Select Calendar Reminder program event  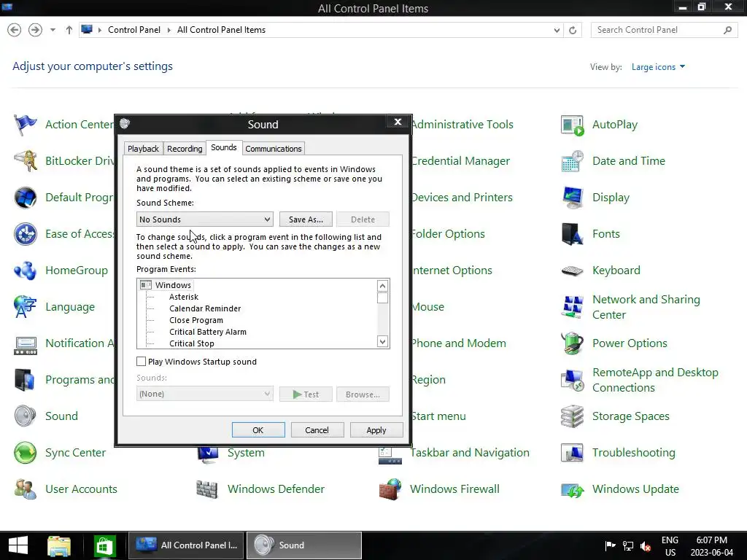point(205,308)
